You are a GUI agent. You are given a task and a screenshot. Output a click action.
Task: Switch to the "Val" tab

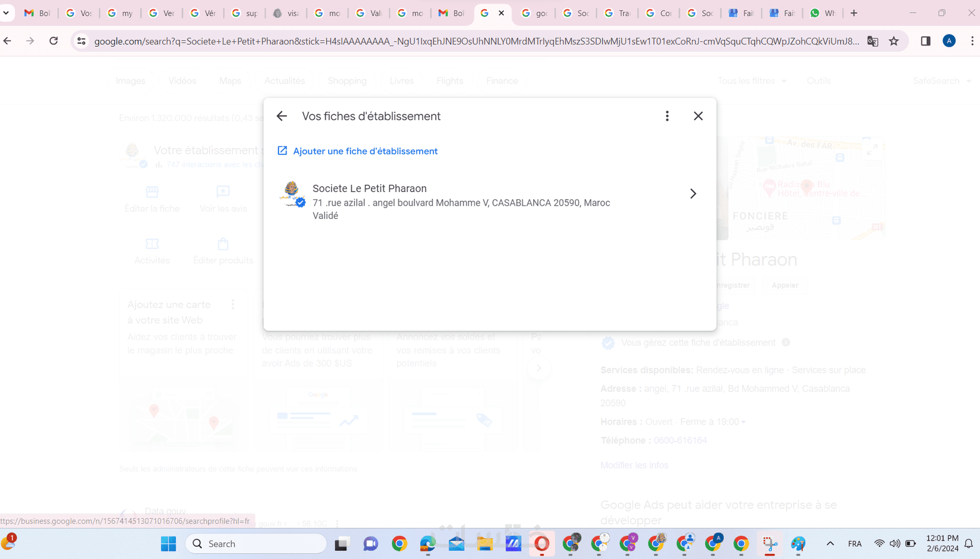[x=369, y=13]
